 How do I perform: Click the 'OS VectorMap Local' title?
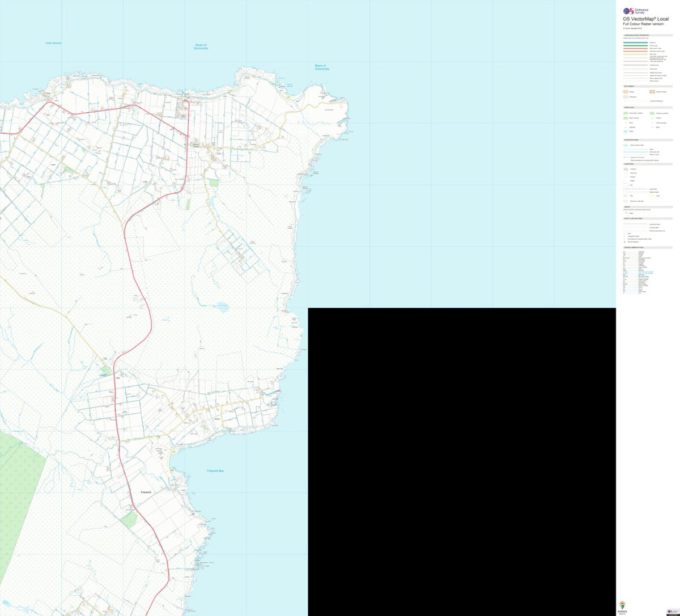[645, 19]
